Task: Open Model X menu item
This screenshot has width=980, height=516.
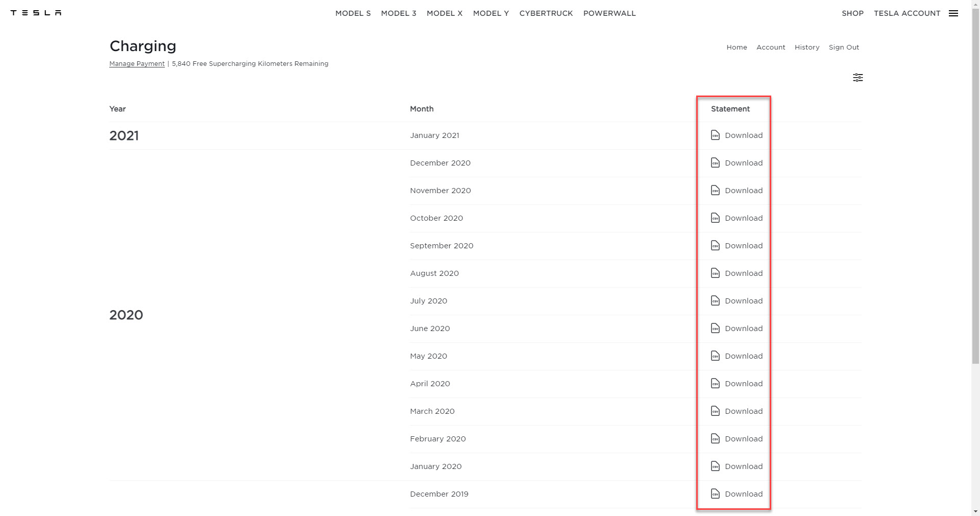Action: 445,13
